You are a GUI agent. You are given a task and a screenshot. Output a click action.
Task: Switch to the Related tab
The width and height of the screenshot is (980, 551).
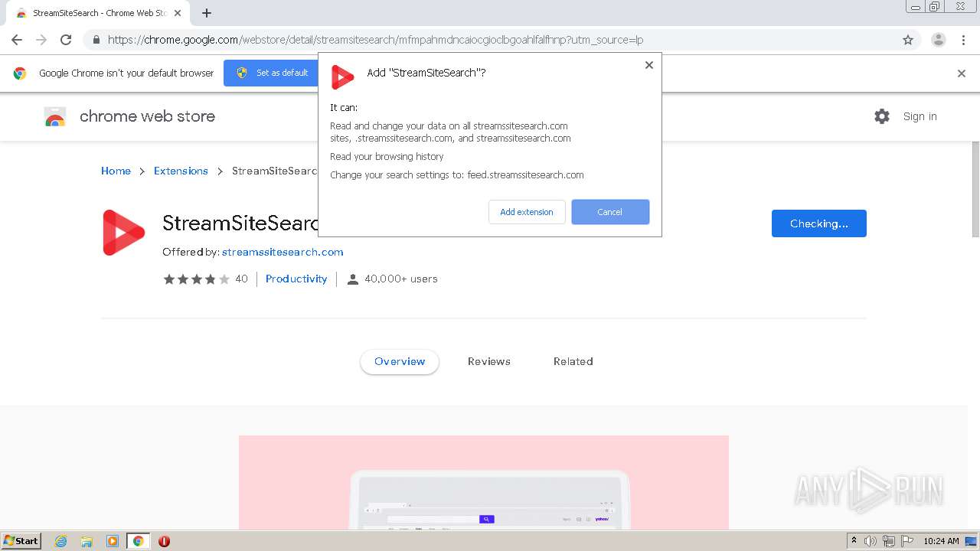tap(573, 361)
